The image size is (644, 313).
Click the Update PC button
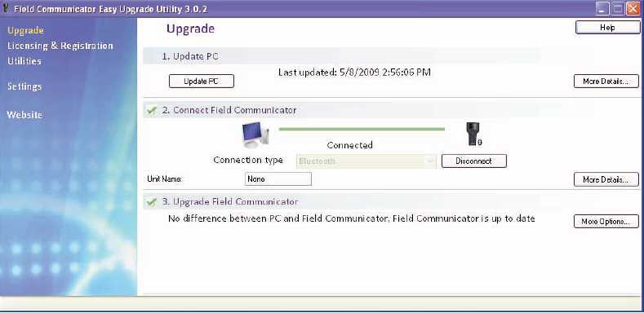[202, 82]
